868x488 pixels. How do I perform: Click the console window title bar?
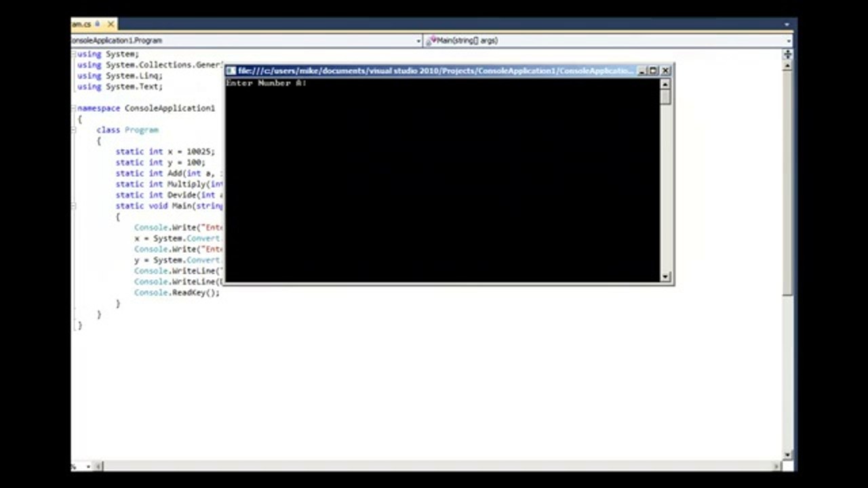pos(437,70)
